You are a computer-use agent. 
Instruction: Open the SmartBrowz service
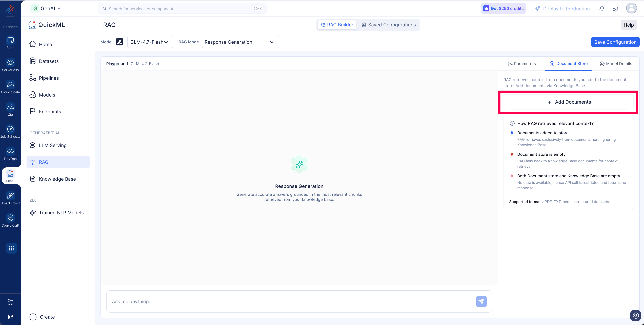(x=10, y=198)
